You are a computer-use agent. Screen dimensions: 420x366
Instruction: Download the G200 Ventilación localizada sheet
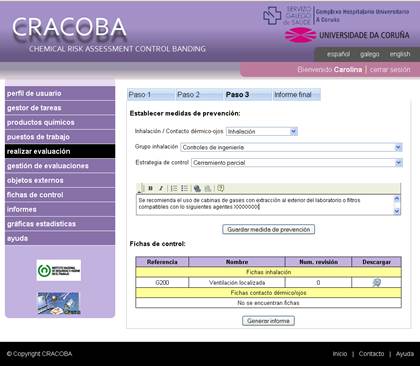pos(376,283)
